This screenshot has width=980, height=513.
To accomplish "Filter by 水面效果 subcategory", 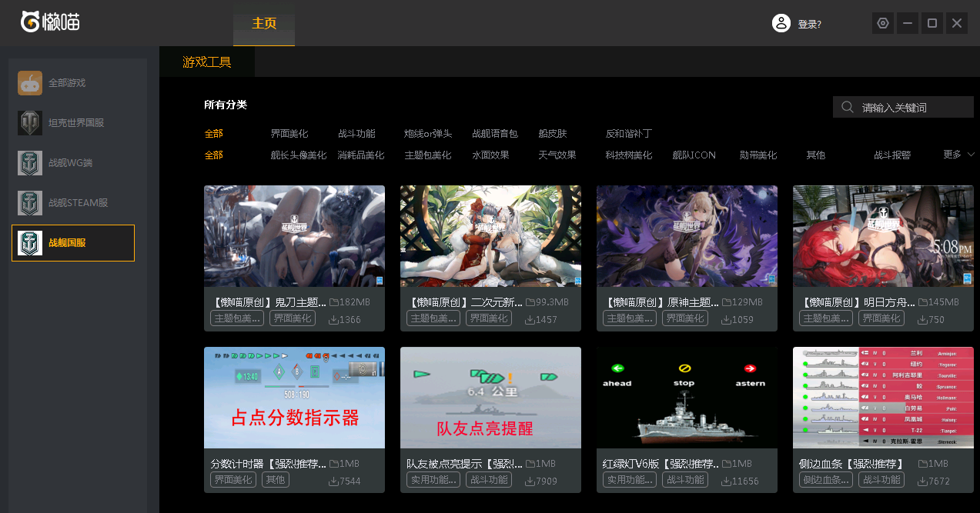I will [490, 155].
